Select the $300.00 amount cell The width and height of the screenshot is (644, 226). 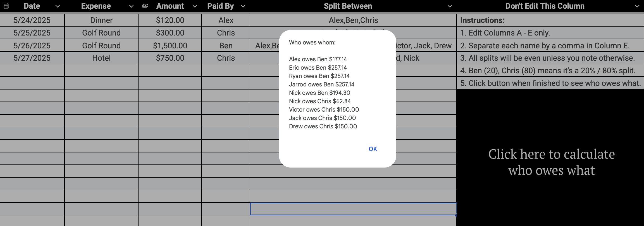170,33
